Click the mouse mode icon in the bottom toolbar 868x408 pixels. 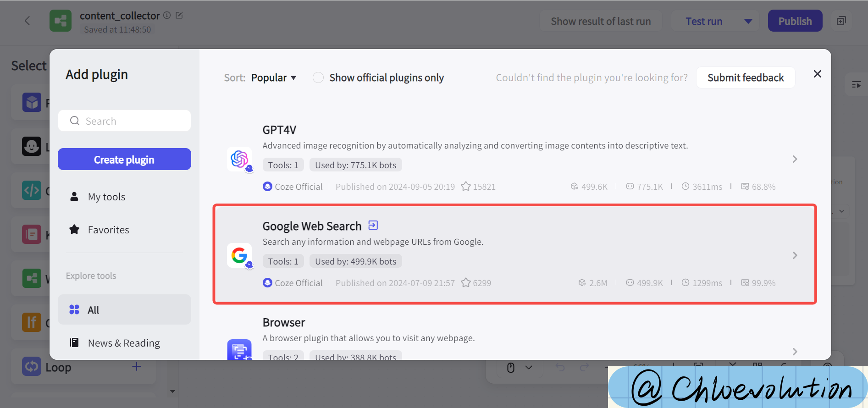pyautogui.click(x=511, y=368)
